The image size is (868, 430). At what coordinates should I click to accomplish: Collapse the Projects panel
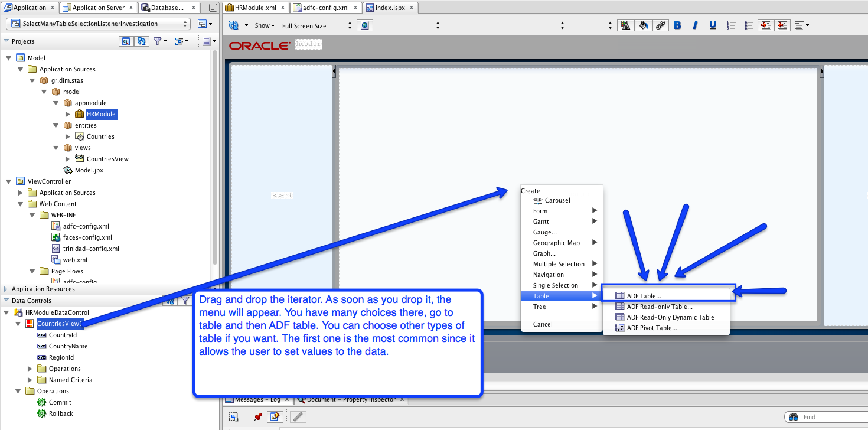point(6,41)
